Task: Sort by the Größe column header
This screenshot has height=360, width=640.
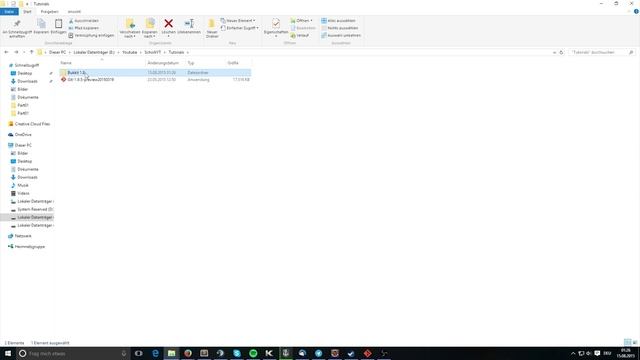Action: tap(238, 63)
